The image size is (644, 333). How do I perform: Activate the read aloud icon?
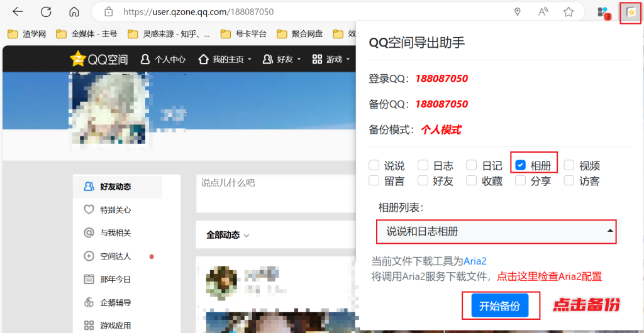543,12
